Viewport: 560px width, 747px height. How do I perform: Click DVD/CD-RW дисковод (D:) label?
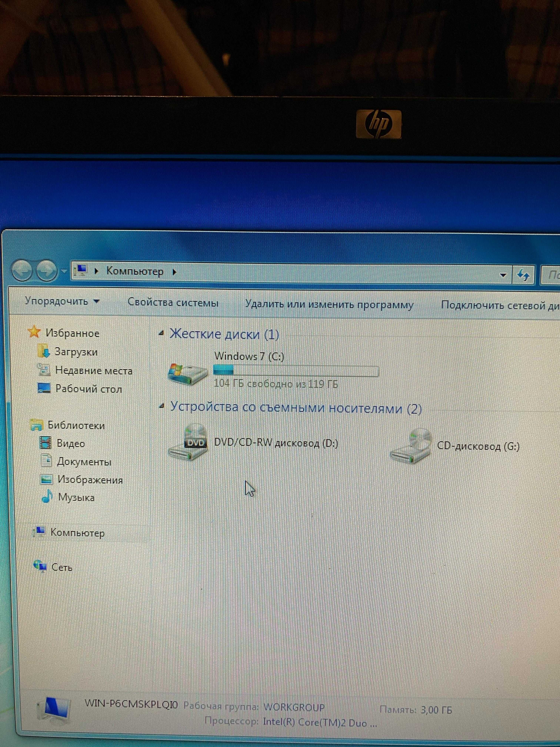coord(276,443)
